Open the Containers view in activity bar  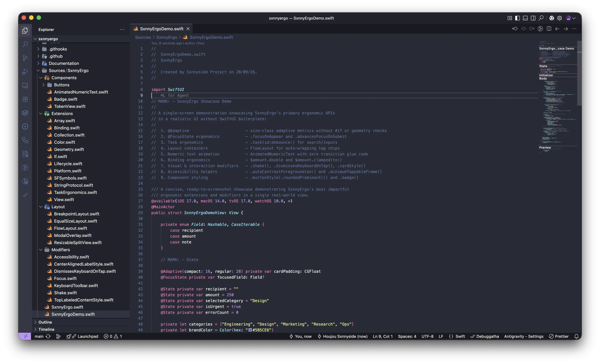[x=25, y=113]
